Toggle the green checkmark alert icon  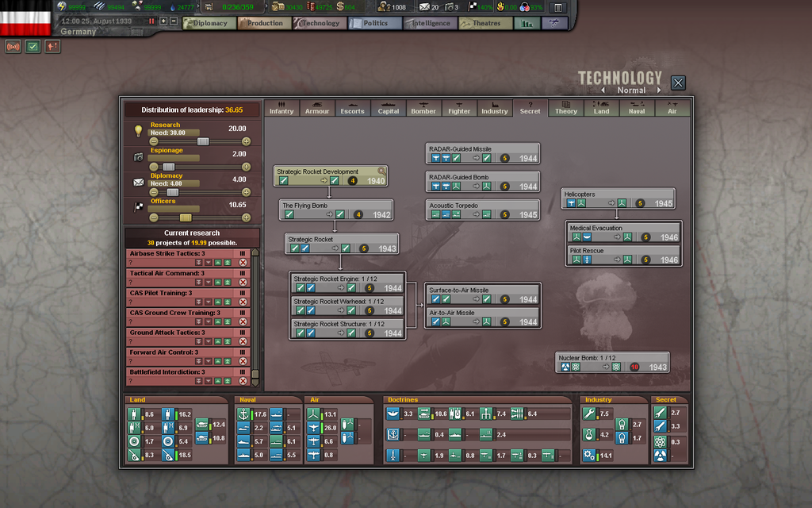tap(33, 47)
